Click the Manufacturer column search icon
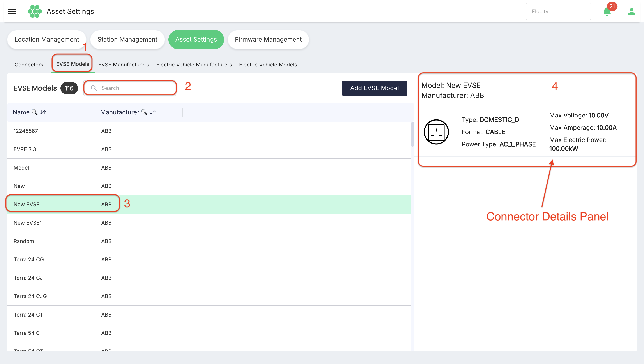This screenshot has width=644, height=364. [x=144, y=112]
